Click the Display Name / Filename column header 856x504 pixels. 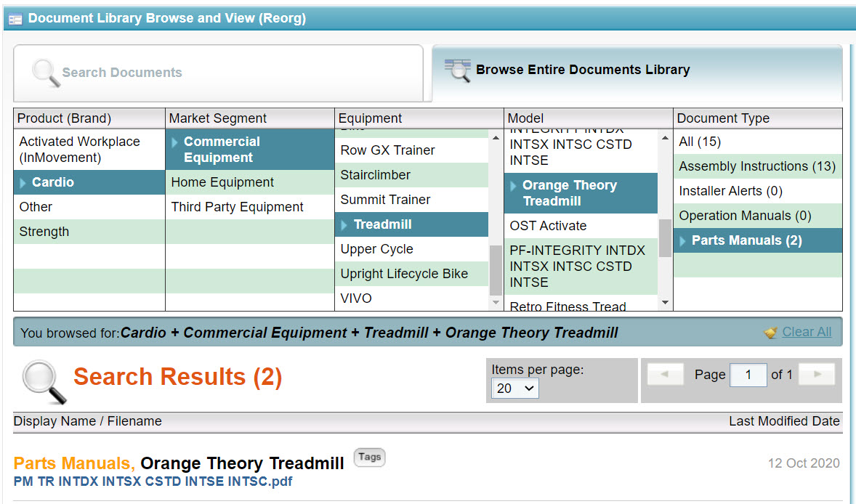point(87,421)
